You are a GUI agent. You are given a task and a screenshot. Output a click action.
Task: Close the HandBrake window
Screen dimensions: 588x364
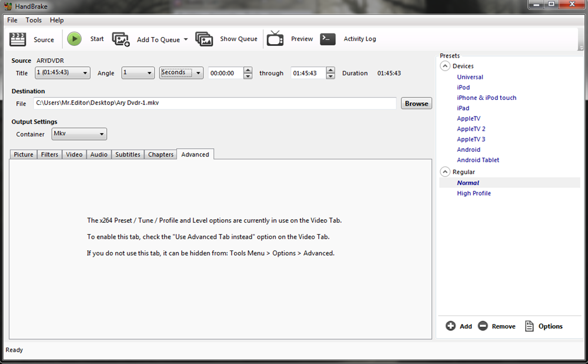(x=572, y=5)
